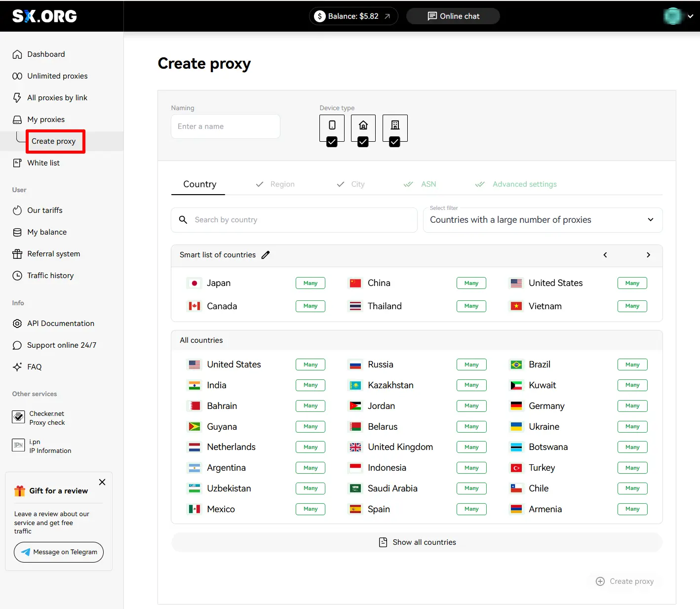This screenshot has width=700, height=609.
Task: Click the corporate building device icon
Action: point(394,125)
